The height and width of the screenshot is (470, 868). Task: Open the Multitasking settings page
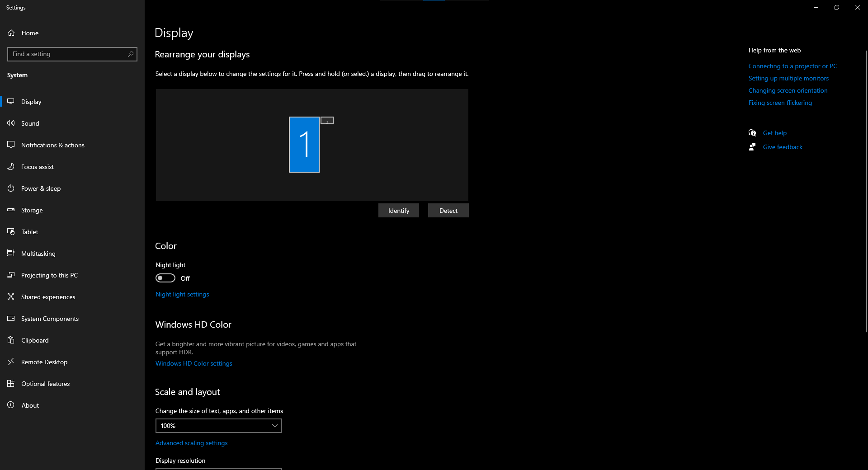tap(38, 254)
